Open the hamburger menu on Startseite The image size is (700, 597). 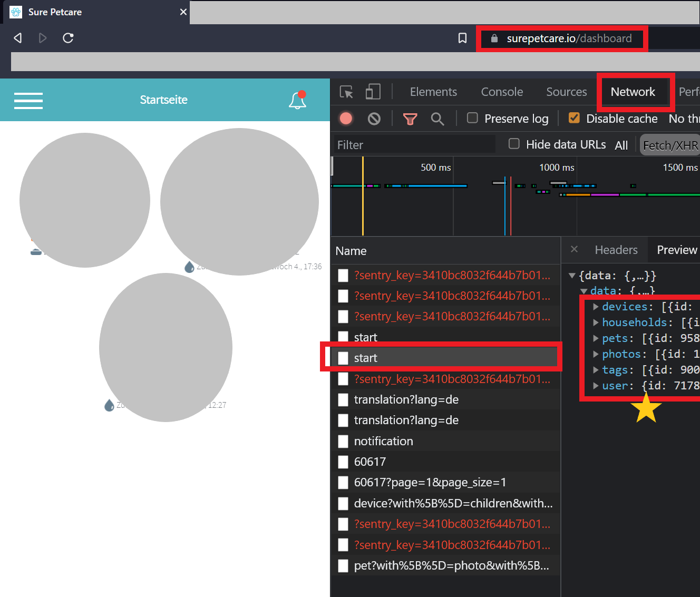pos(28,100)
